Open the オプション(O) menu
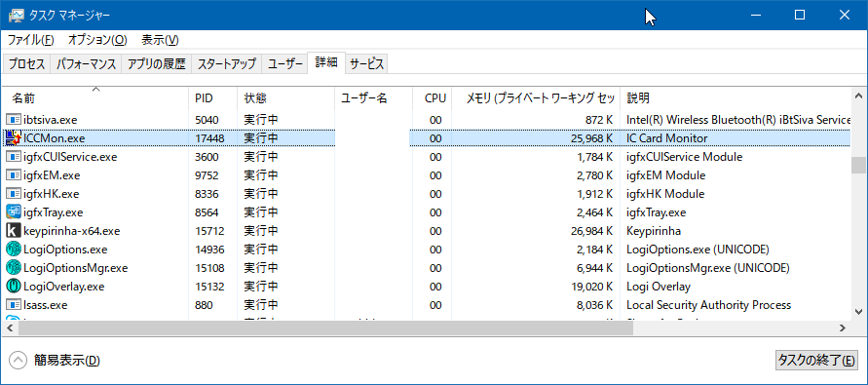Screen dimensions: 868x385 [97, 40]
